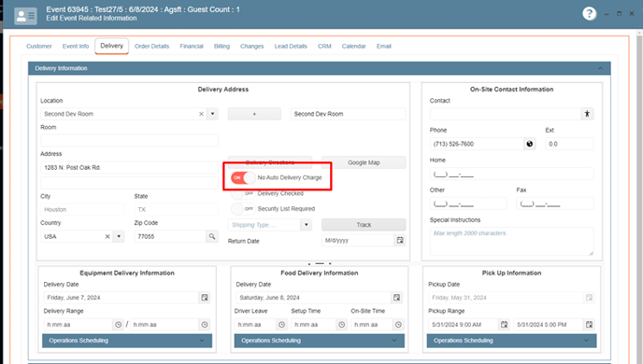Image resolution: width=643 pixels, height=364 pixels.
Task: Open the Lead Details tab
Action: pos(291,47)
